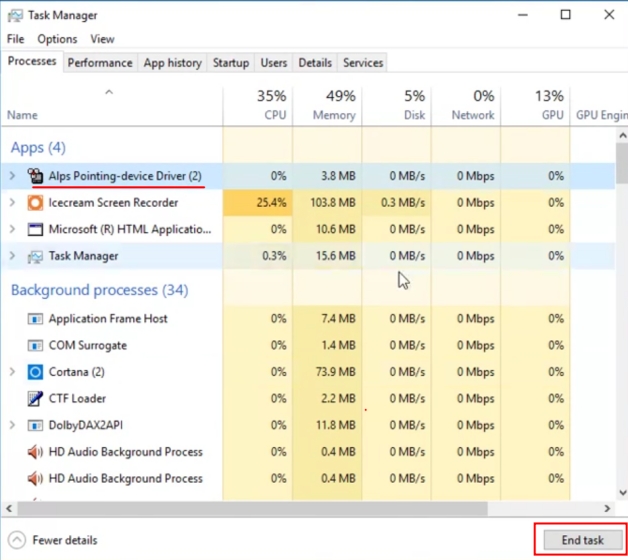Click the GPU Engine column header
The image size is (628, 560).
tap(600, 106)
